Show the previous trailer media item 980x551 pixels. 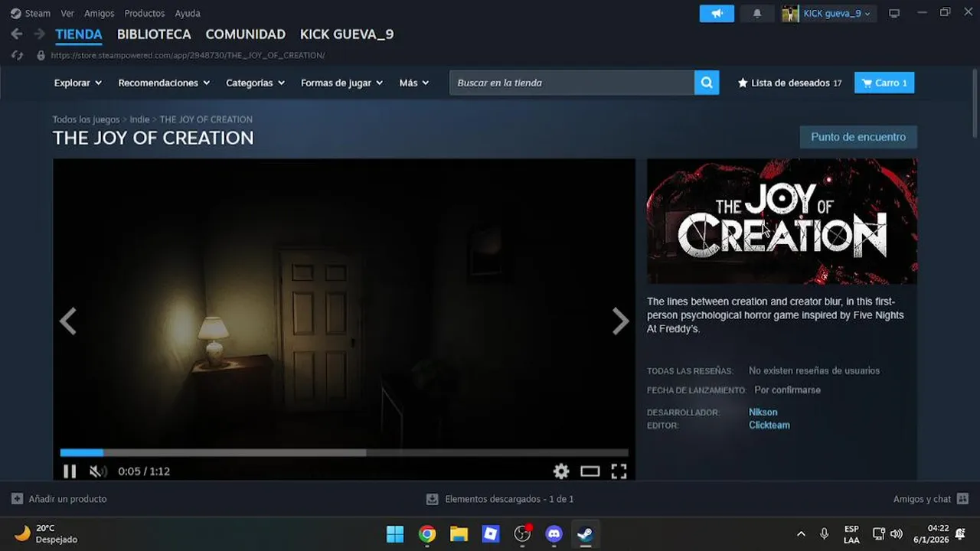[x=68, y=321]
